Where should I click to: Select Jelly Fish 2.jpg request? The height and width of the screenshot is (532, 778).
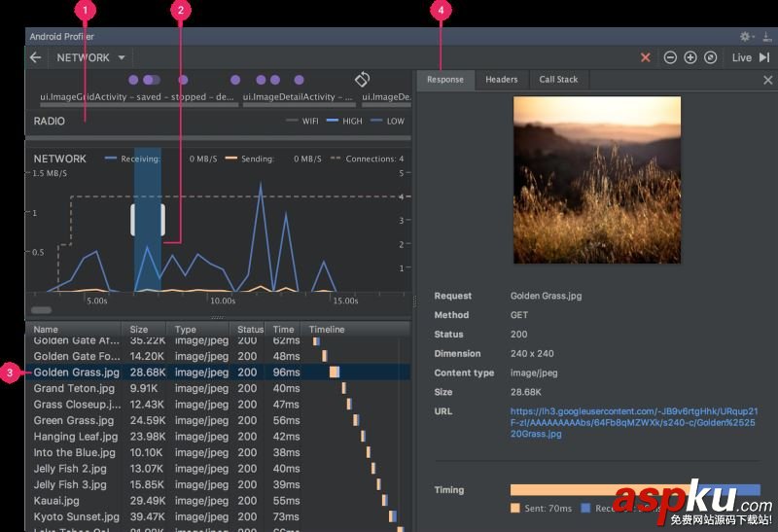[x=218, y=469]
